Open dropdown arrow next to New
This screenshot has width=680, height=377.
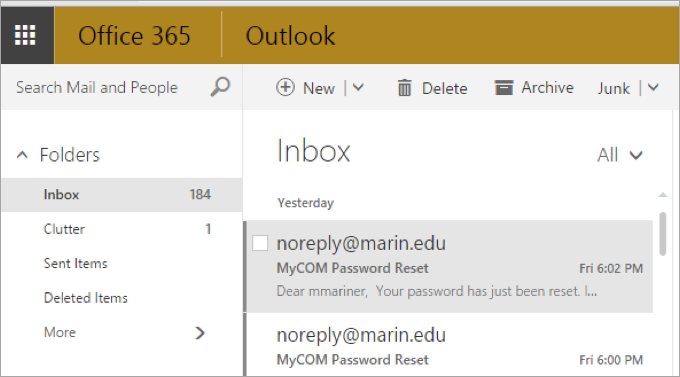click(358, 88)
